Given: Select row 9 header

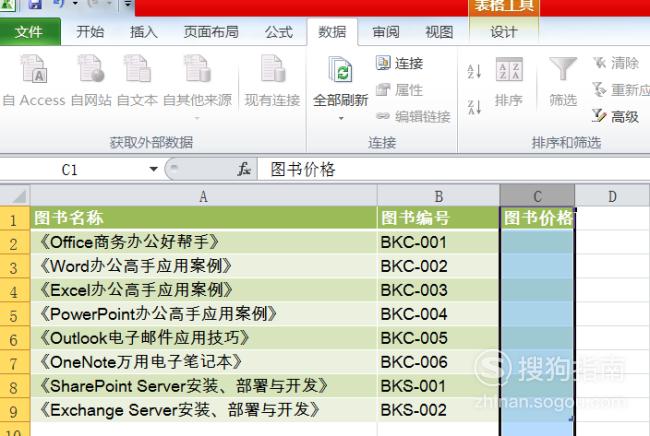Looking at the screenshot, I should 15,410.
